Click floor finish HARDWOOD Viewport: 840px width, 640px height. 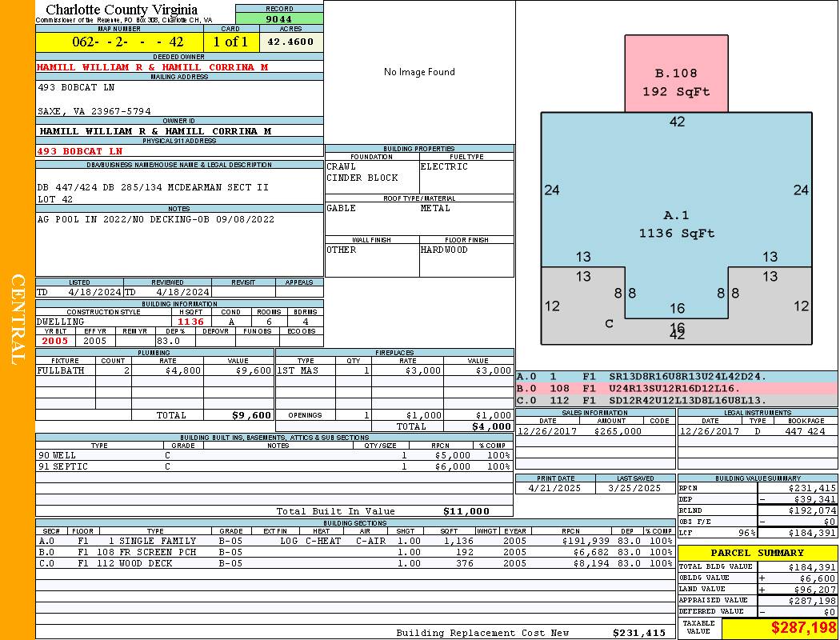click(x=444, y=250)
